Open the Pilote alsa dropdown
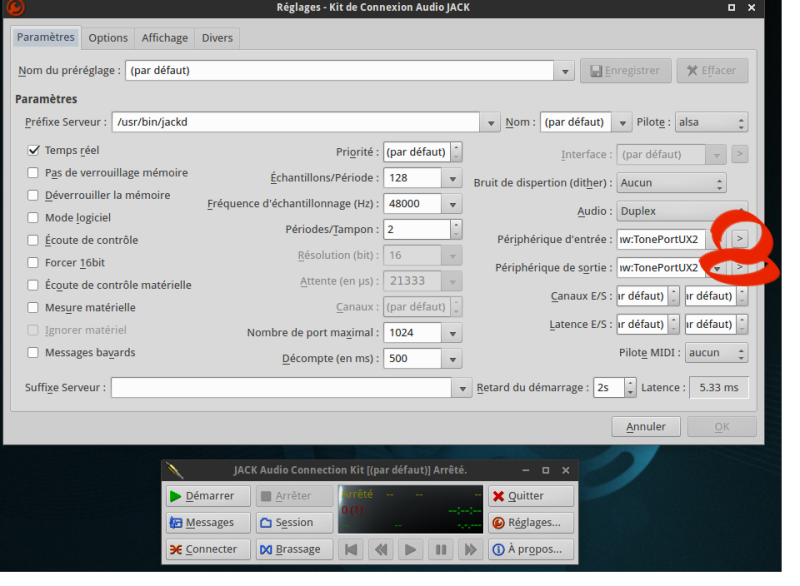Screen dimensions: 800x586 (712, 122)
